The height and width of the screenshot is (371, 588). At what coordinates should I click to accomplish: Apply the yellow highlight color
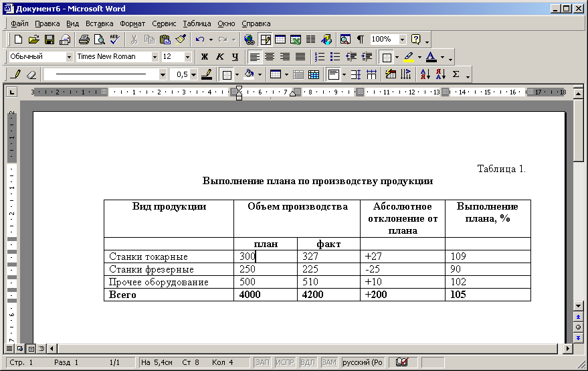point(409,57)
